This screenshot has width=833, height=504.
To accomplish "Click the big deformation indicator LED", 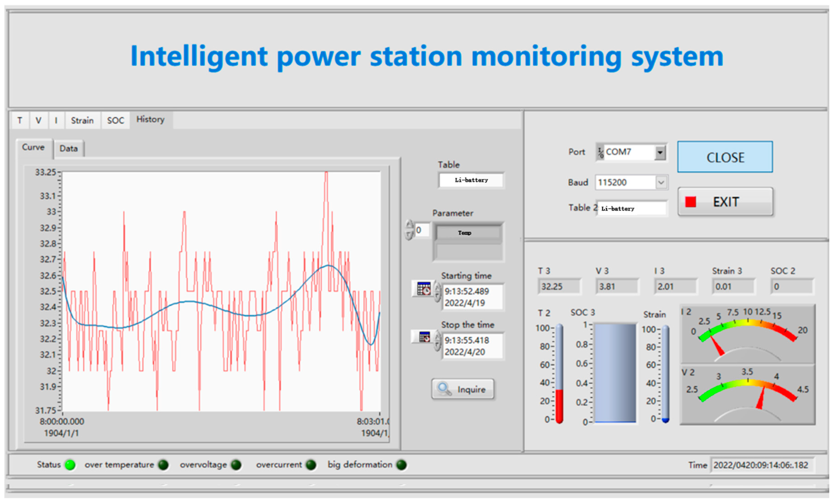I will click(401, 465).
